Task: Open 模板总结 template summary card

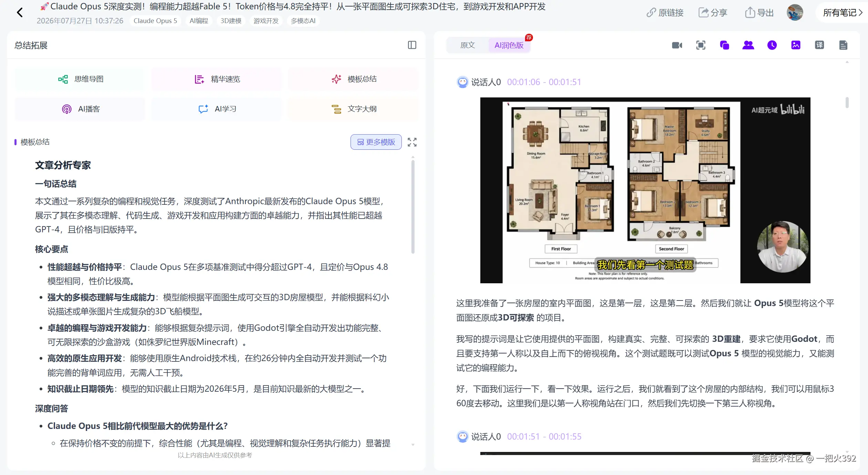Action: click(353, 79)
